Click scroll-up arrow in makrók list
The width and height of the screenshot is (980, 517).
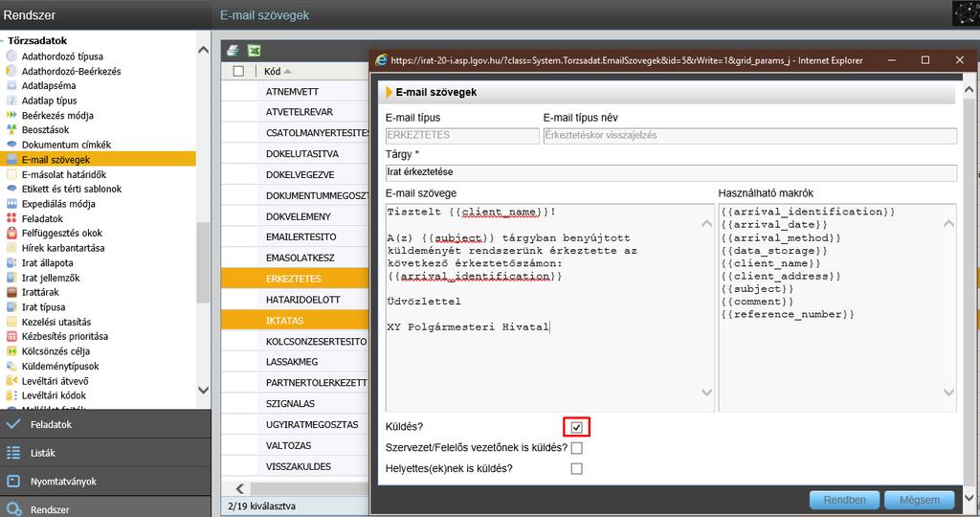pos(948,224)
